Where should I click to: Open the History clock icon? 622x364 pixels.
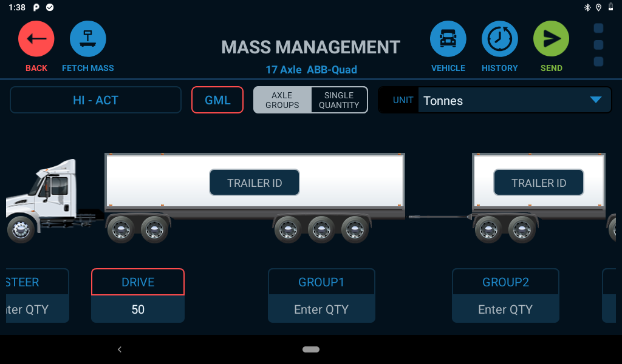coord(499,39)
